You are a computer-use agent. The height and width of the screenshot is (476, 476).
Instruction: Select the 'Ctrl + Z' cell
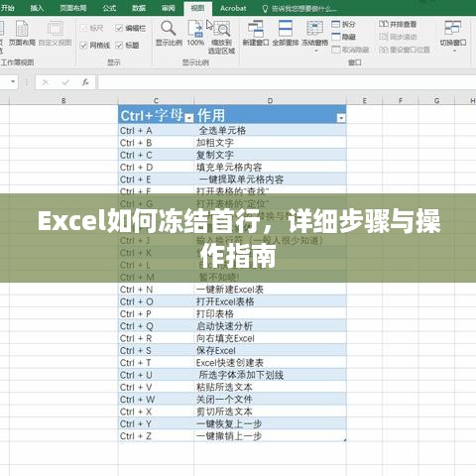(156, 436)
